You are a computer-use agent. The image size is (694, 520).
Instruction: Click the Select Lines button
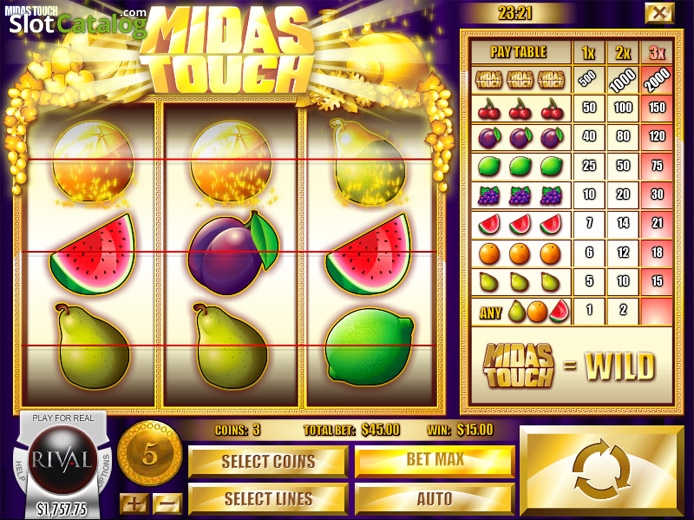[x=268, y=499]
